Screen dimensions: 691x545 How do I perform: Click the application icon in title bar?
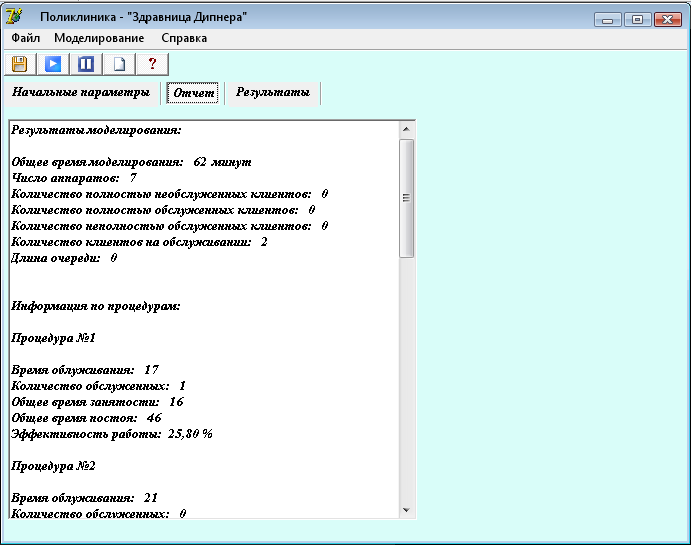coord(14,16)
